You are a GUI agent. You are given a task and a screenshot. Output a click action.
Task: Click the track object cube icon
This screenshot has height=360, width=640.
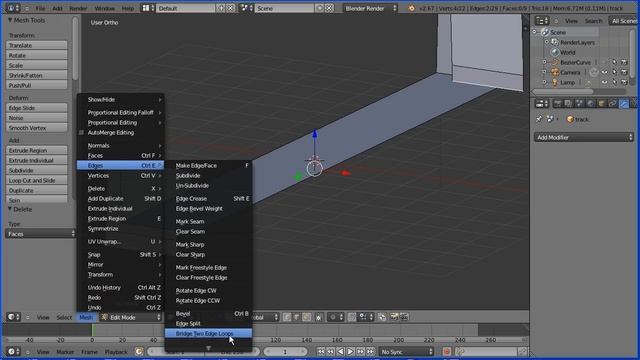click(x=570, y=119)
